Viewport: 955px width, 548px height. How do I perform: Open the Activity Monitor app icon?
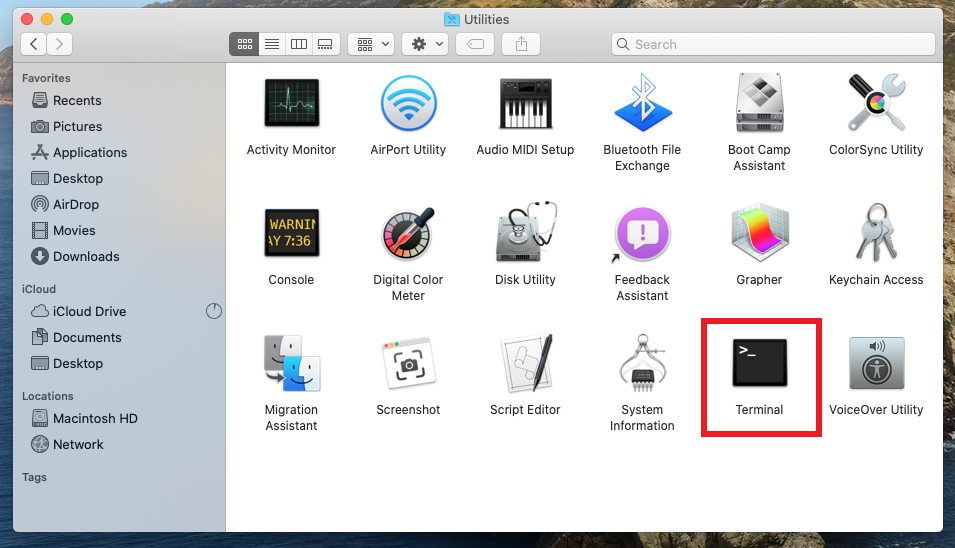point(292,103)
